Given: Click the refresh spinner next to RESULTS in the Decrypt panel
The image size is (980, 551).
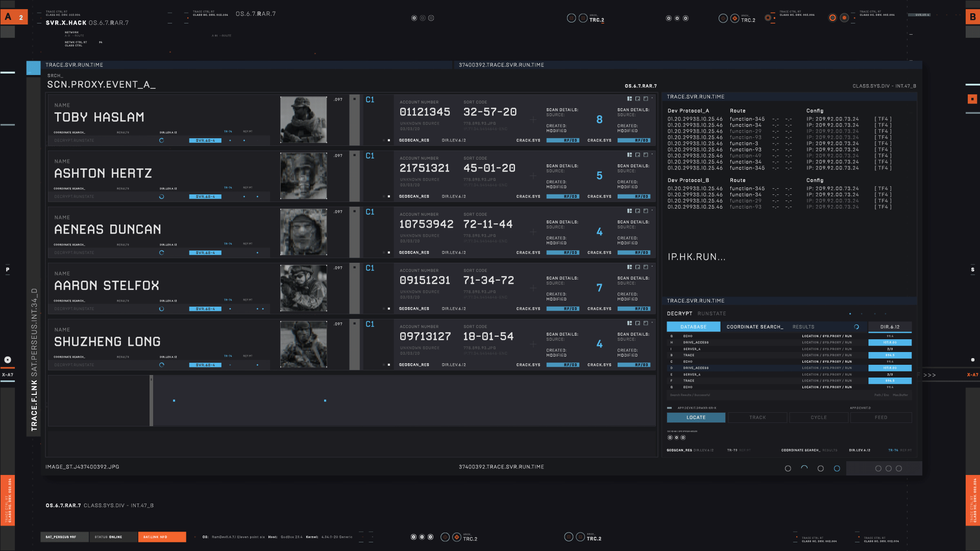Looking at the screenshot, I should point(856,327).
